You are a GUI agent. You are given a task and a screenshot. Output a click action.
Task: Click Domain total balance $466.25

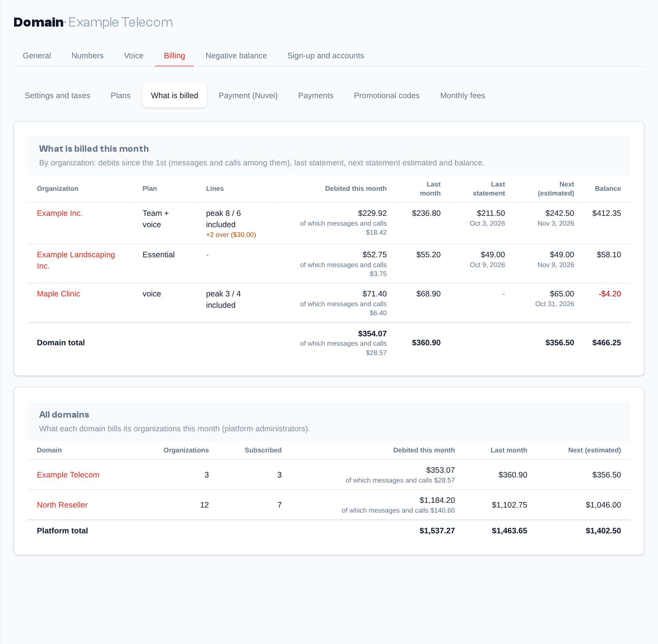click(x=606, y=343)
